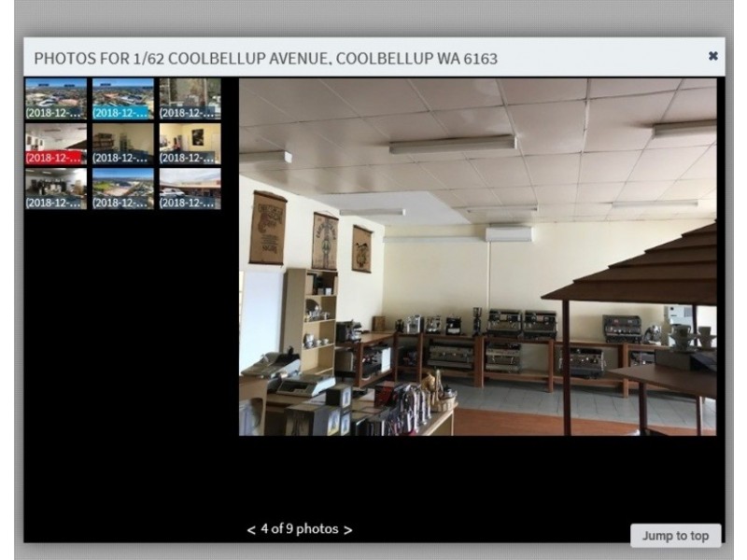Click the red highlighted date caption
This screenshot has height=560, width=747.
[56, 158]
